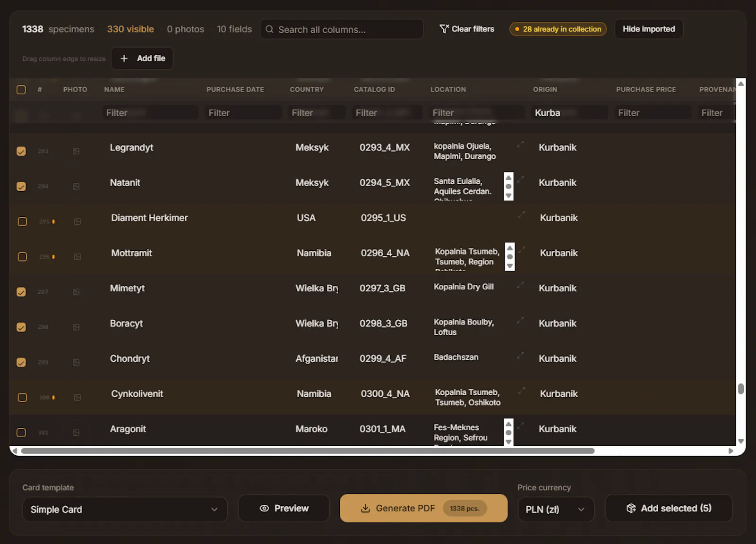
Task: Click the photo placeholder icon for Cynkolivenit
Action: point(77,398)
